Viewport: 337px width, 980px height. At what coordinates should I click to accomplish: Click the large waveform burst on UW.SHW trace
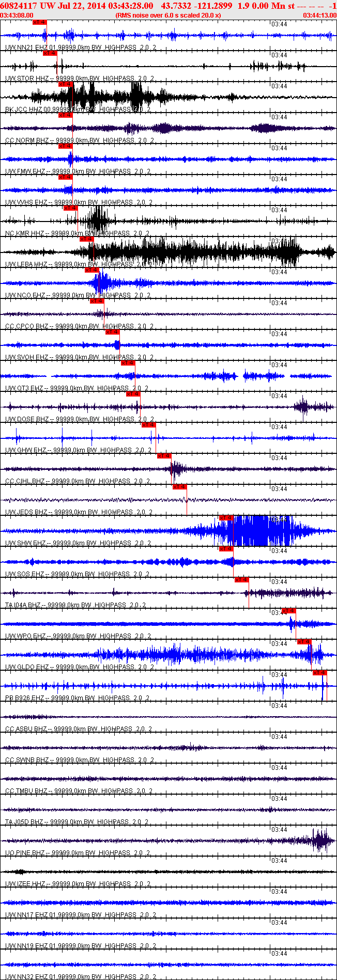coord(251,530)
